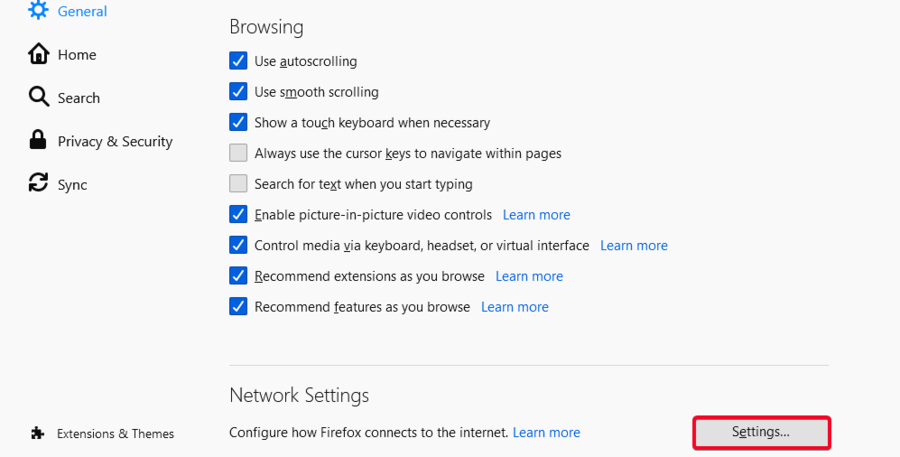Screen dimensions: 900x457
Task: Disable the Use autoscrolling checkbox
Action: click(x=238, y=61)
